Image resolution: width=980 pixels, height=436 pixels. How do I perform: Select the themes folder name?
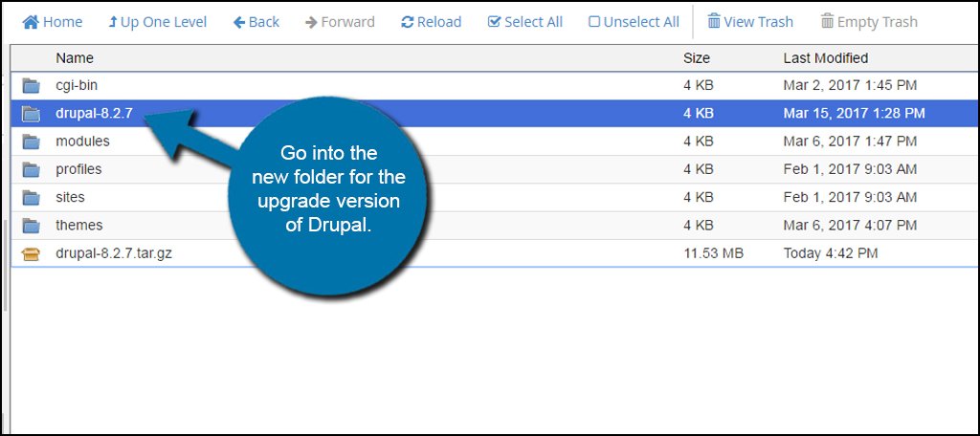[78, 226]
